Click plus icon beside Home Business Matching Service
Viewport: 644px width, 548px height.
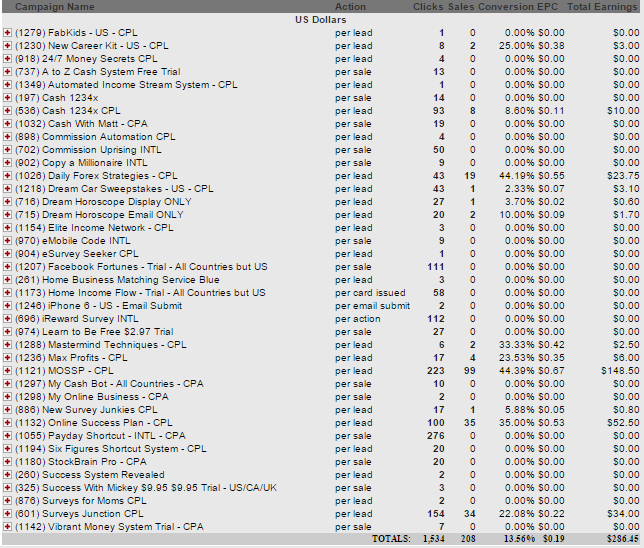pyautogui.click(x=7, y=280)
